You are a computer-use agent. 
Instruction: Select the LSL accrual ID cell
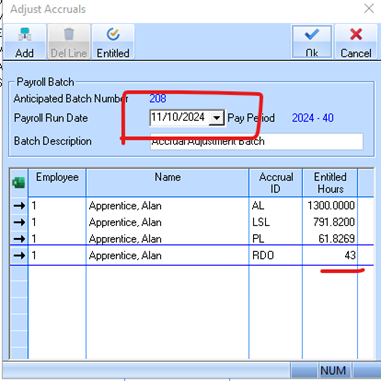pyautogui.click(x=276, y=222)
